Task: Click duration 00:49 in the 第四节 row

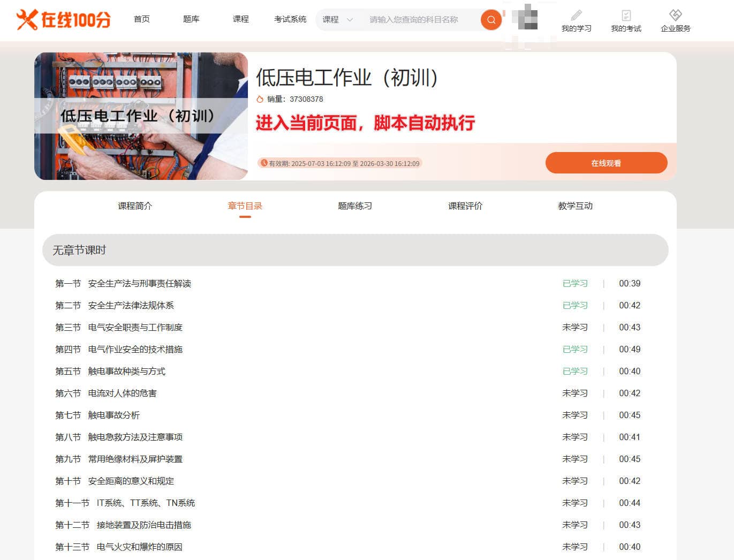Action: [x=630, y=350]
